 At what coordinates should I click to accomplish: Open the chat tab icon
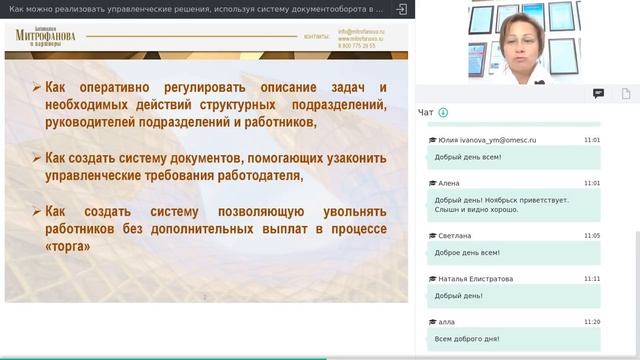coord(598,94)
